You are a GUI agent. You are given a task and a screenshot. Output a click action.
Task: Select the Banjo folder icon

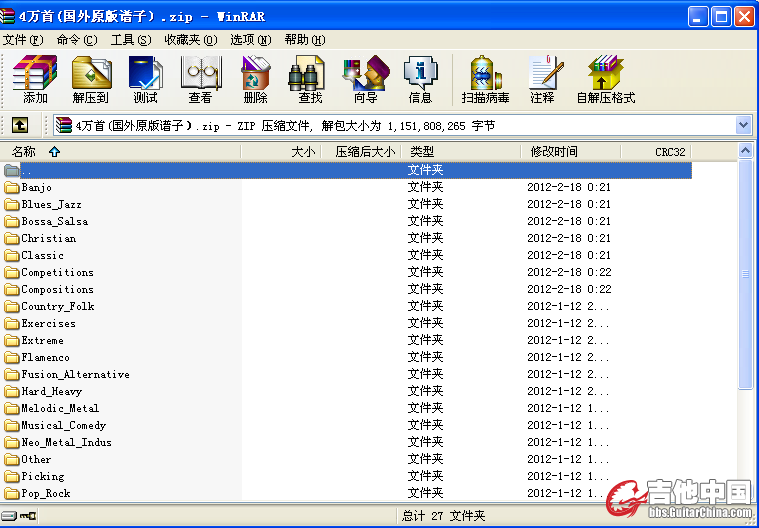(12, 187)
